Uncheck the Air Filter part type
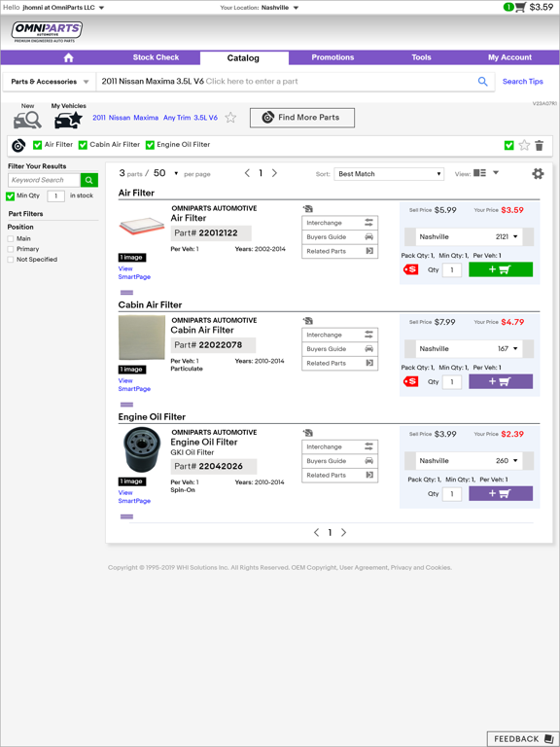This screenshot has width=560, height=747. tap(37, 145)
